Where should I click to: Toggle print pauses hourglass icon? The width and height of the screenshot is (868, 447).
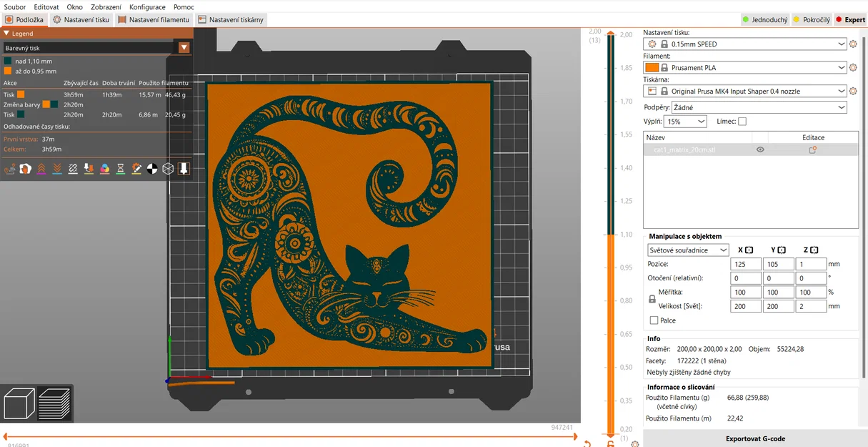point(121,169)
